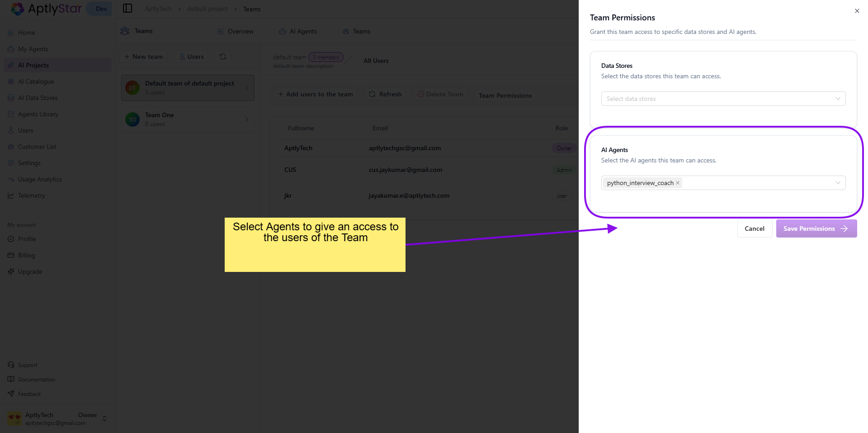Screen dimensions: 868x433
Task: Expand the AI Agents selection dropdown
Action: pyautogui.click(x=838, y=183)
